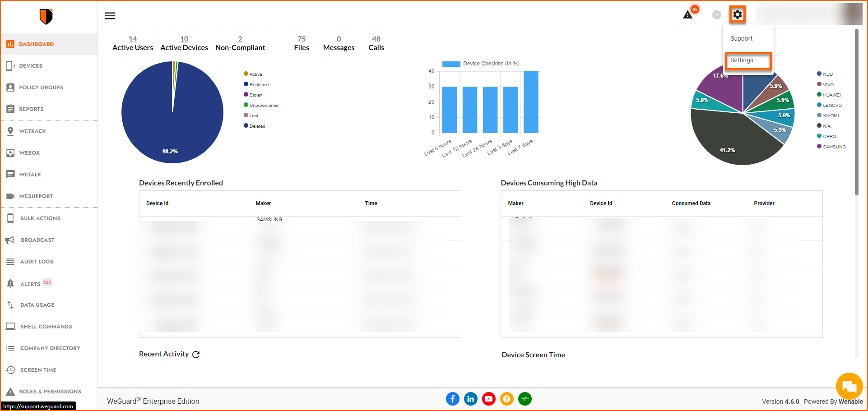The image size is (868, 411).
Task: Click the Shell Commands monitor icon
Action: point(10,327)
